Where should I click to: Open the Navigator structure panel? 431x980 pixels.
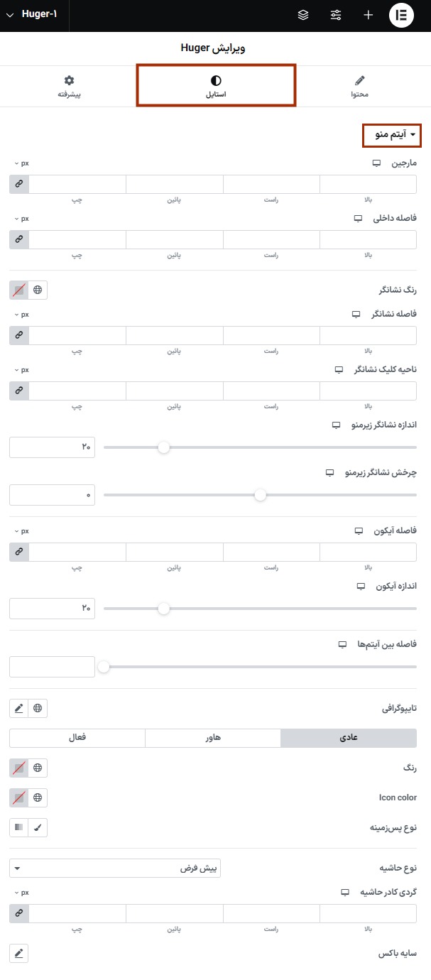(303, 13)
